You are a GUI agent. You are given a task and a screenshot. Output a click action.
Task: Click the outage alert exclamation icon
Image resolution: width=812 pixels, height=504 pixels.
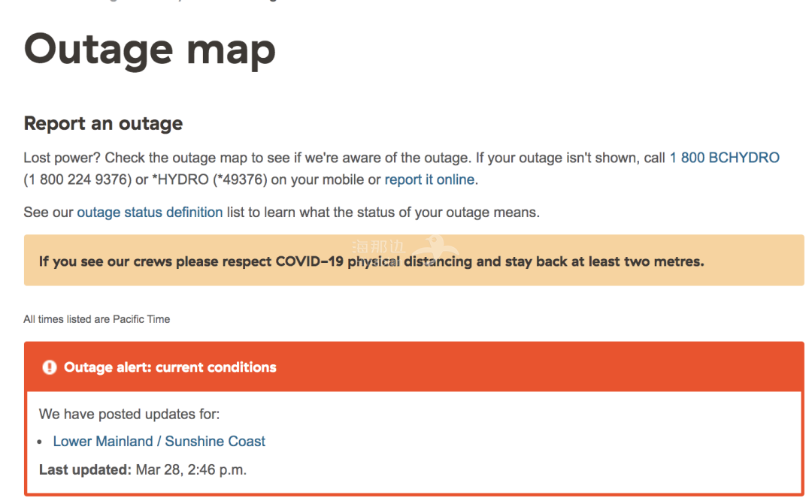point(49,367)
